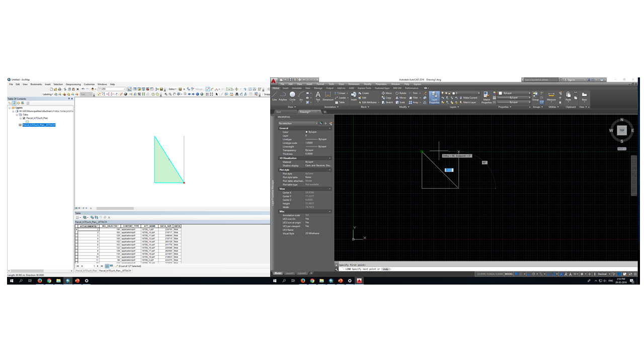The height and width of the screenshot is (362, 644).
Task: Select Move in AutoCAD Modify panel
Action: pyautogui.click(x=386, y=93)
